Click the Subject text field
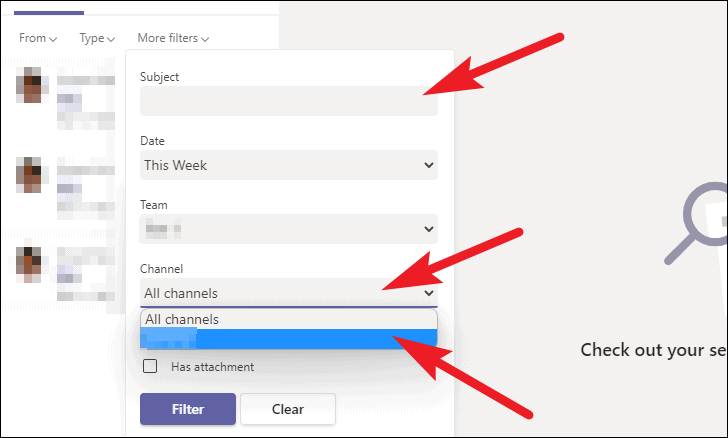Image resolution: width=728 pixels, height=438 pixels. 289,101
